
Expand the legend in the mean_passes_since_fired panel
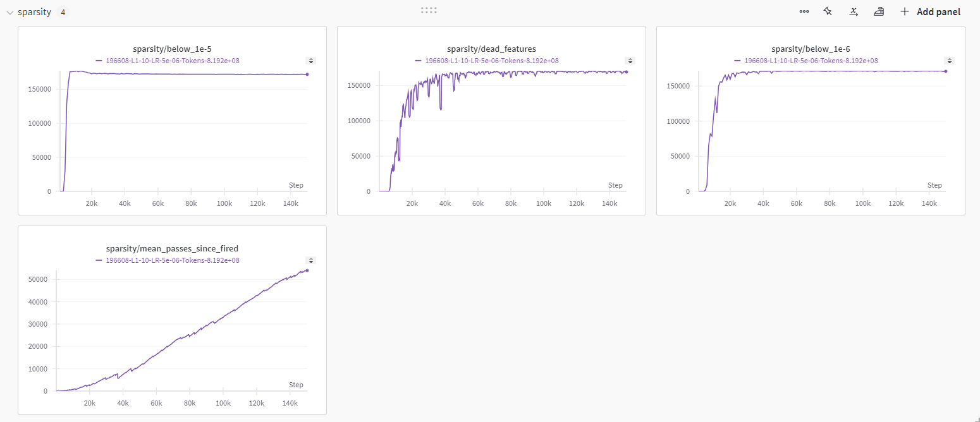[310, 260]
